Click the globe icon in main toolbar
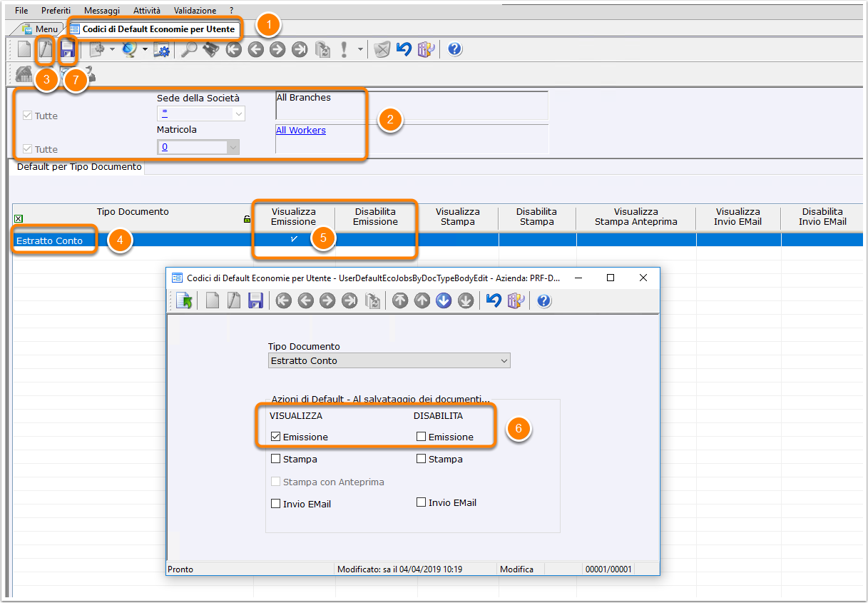868x603 pixels. coord(129,49)
